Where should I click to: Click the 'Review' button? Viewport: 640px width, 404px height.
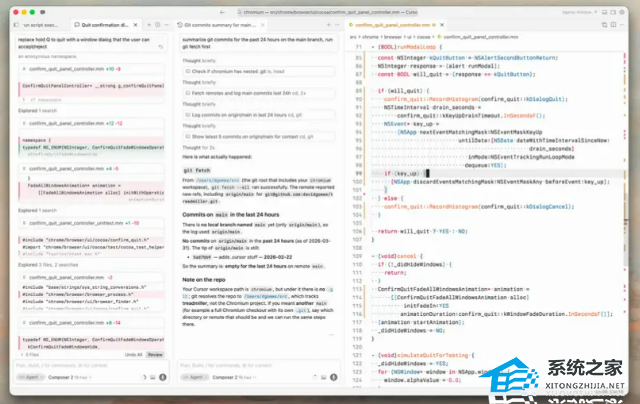(155, 355)
